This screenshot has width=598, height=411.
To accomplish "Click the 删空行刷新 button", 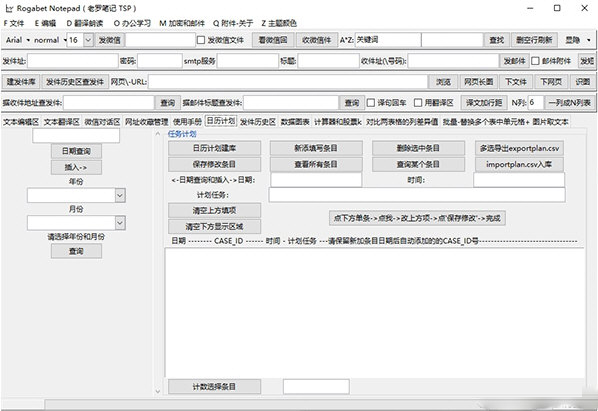I will click(x=534, y=40).
